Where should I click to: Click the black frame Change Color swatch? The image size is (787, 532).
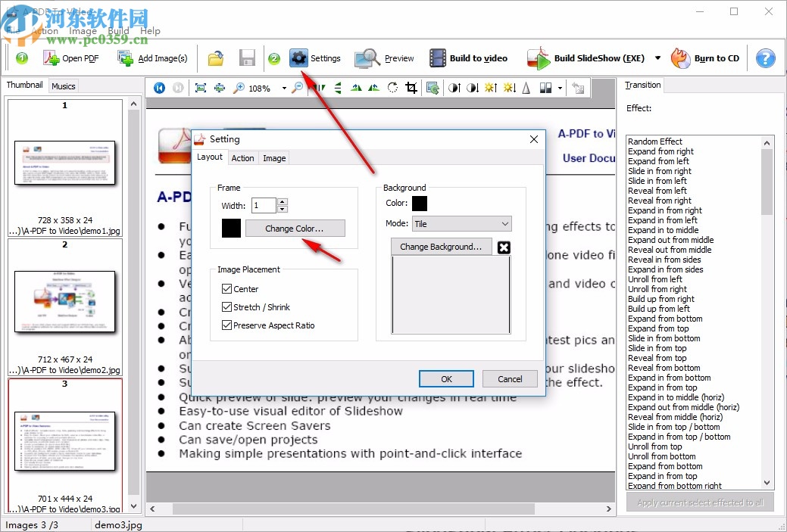point(231,228)
